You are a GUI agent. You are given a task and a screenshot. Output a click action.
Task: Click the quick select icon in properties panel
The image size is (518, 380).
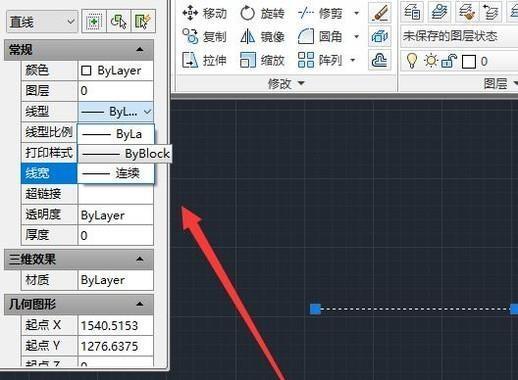(x=143, y=22)
